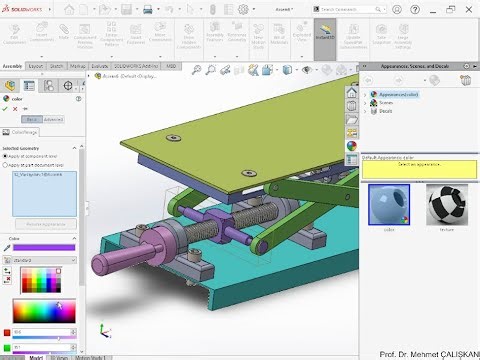Expand the Appearances(color) tree node
Screen dimensions: 480x360
[365, 95]
